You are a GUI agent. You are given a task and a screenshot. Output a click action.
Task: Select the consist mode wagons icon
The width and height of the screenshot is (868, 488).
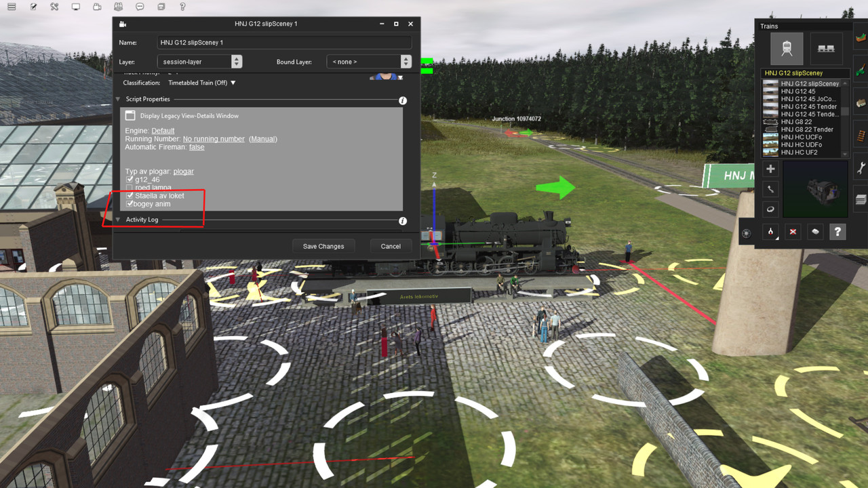(x=826, y=49)
